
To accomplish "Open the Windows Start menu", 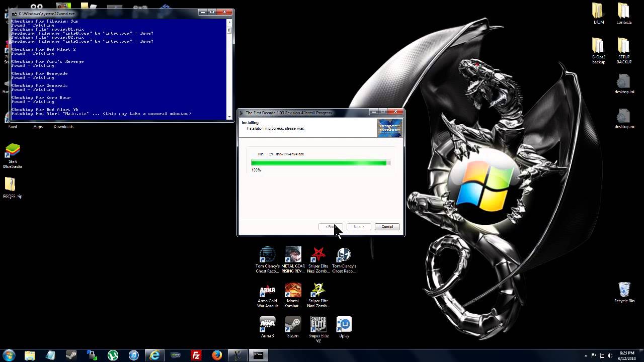I will tap(9, 355).
